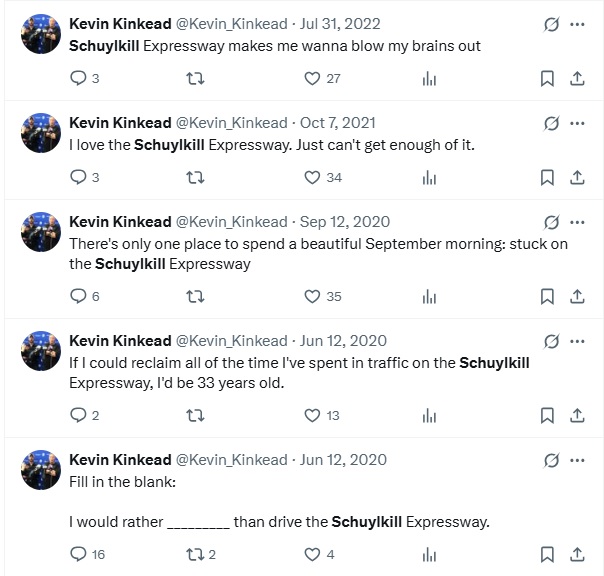Share the 'brains out' tweet

pos(577,79)
